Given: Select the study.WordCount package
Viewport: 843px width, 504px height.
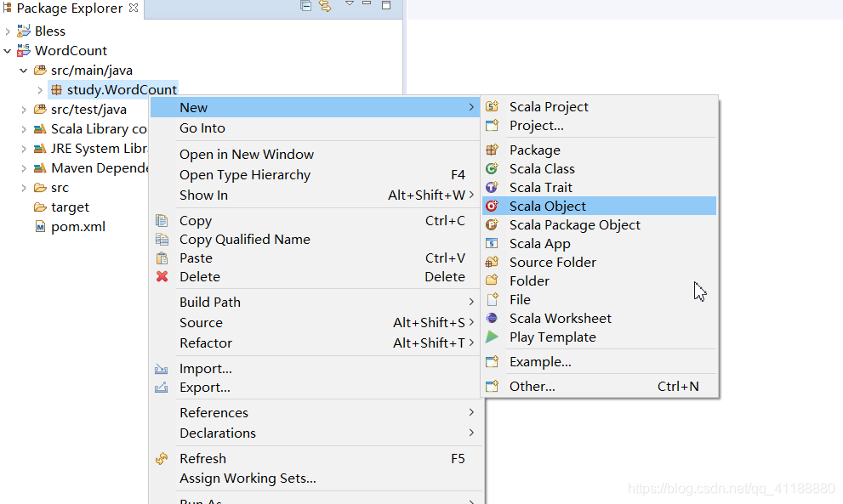Looking at the screenshot, I should click(x=122, y=90).
